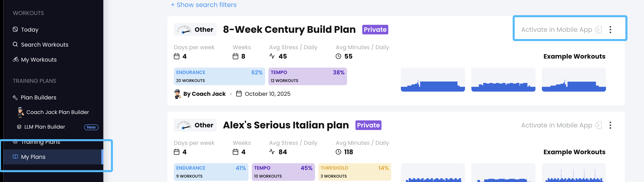Activate 8-Week Century Build Plan in Mobile App

tap(556, 30)
